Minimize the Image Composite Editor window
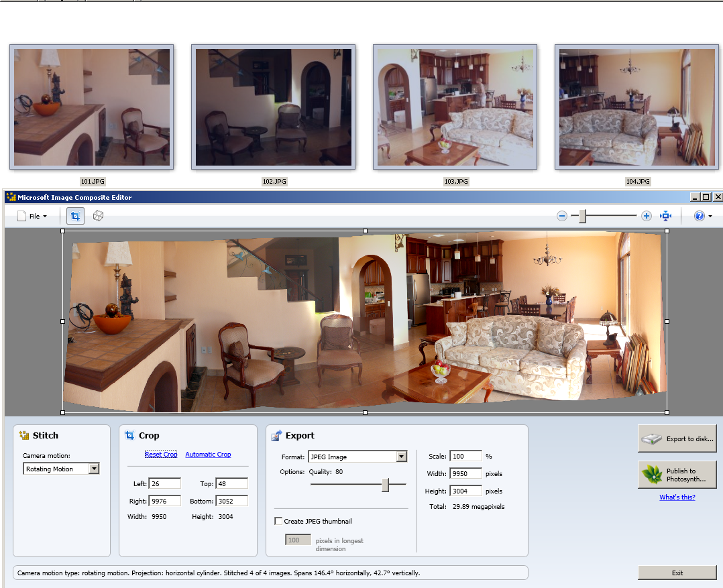Image resolution: width=723 pixels, height=588 pixels. [x=695, y=197]
